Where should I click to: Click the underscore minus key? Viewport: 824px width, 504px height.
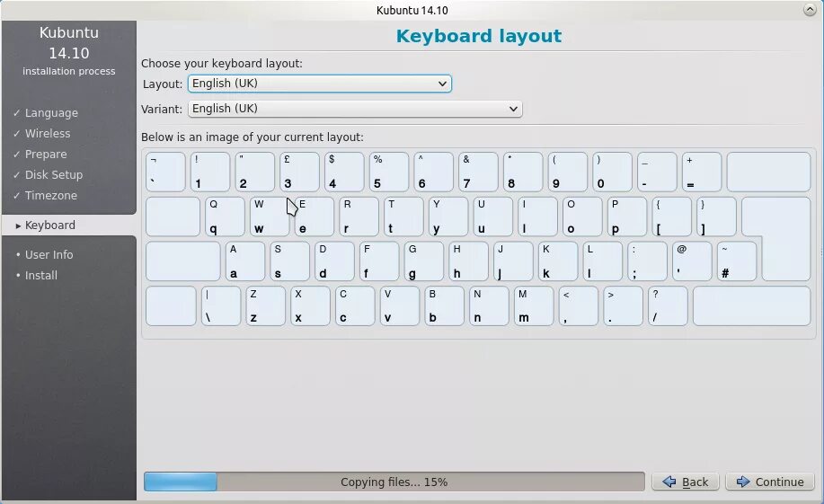(x=658, y=172)
